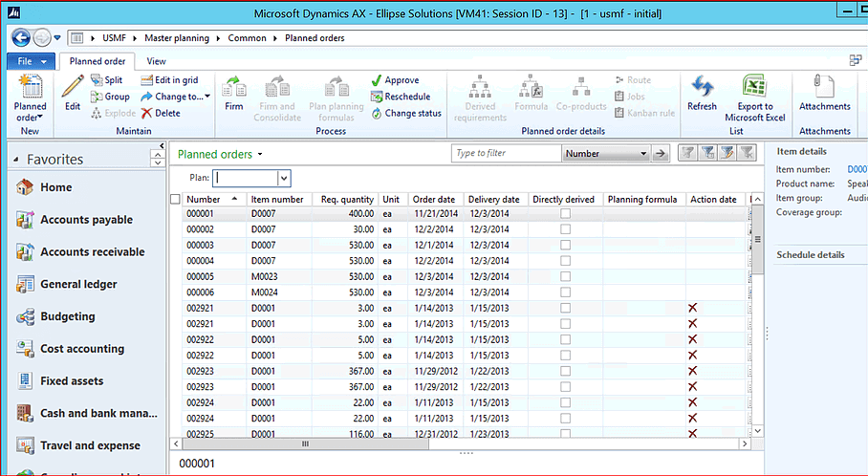Open Accounts receivable module

pos(81,251)
